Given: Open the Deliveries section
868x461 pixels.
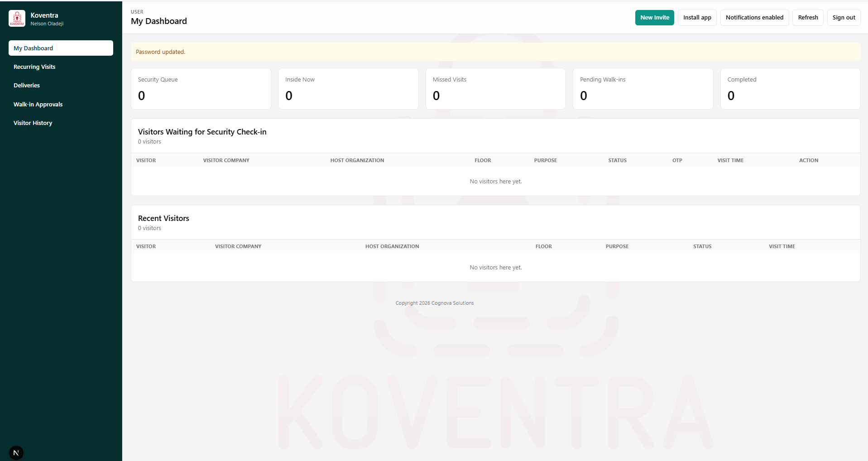Looking at the screenshot, I should click(27, 85).
